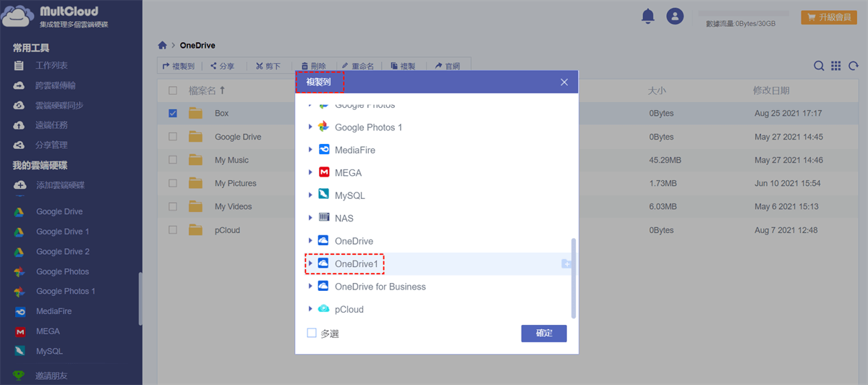Select Google Photos 1 in sidebar
This screenshot has height=385, width=868.
pos(66,291)
